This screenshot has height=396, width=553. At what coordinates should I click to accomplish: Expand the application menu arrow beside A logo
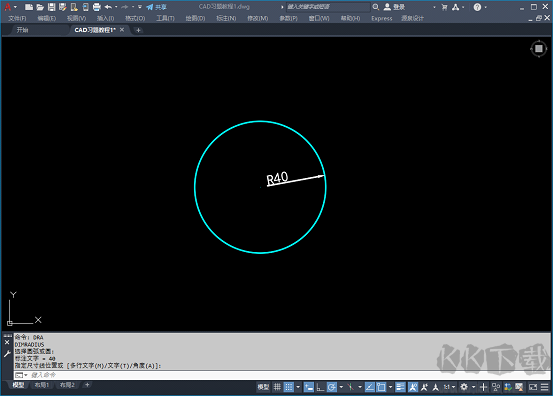(15, 7)
